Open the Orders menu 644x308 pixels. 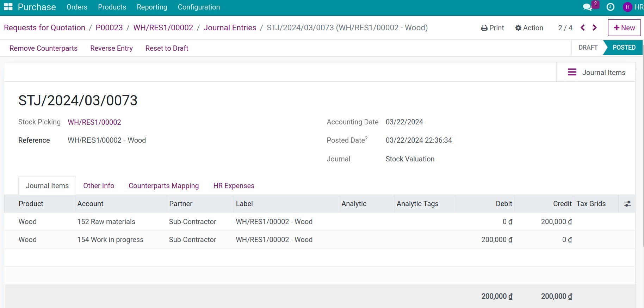[77, 7]
